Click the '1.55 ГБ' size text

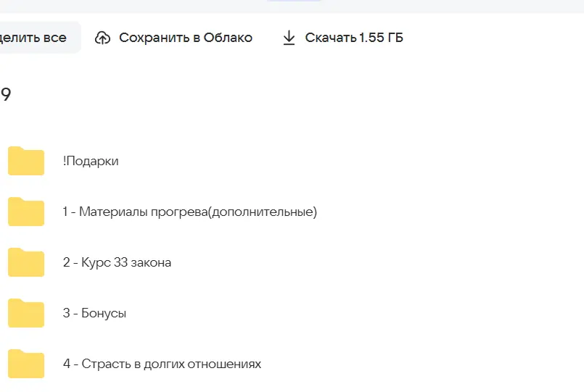point(381,38)
